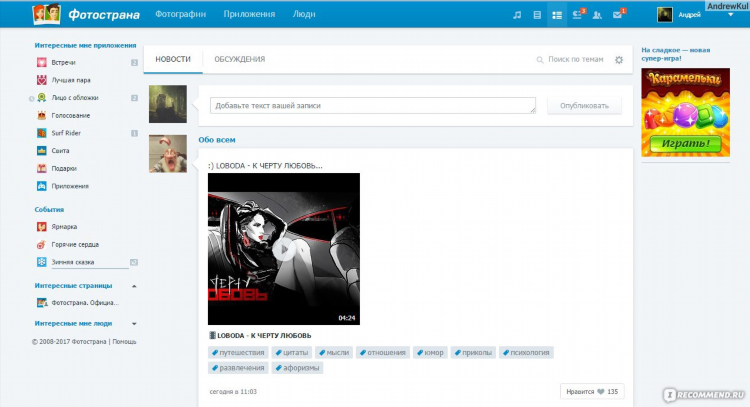Open feed settings gear icon

coord(619,60)
